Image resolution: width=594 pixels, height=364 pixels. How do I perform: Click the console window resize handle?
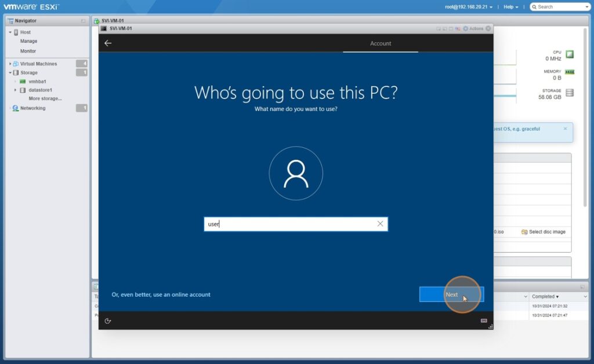tap(491, 326)
